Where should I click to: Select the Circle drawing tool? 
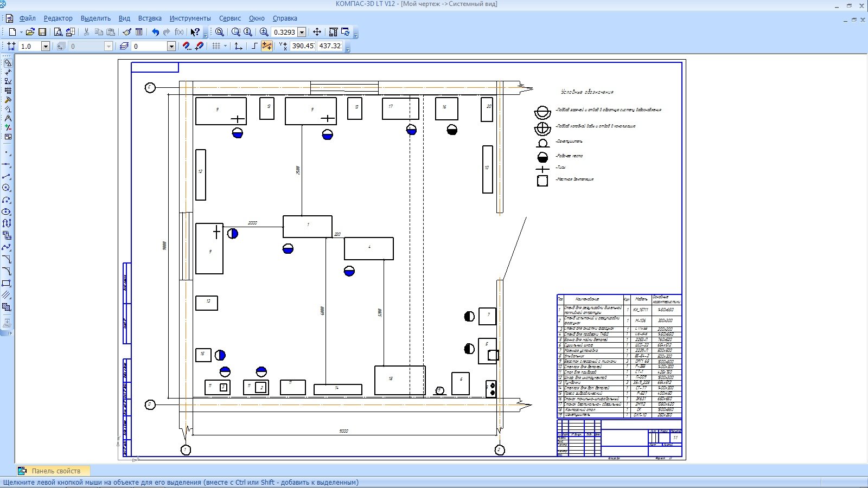(x=7, y=188)
